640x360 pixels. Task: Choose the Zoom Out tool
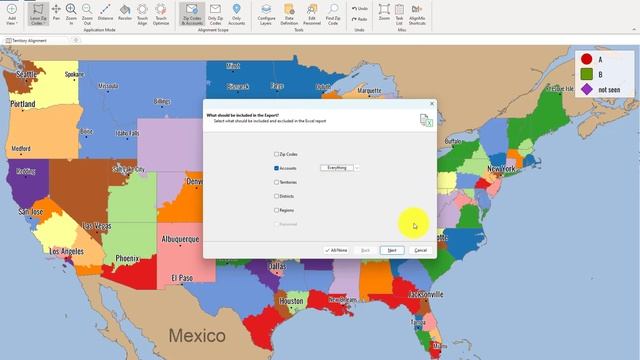[87, 15]
